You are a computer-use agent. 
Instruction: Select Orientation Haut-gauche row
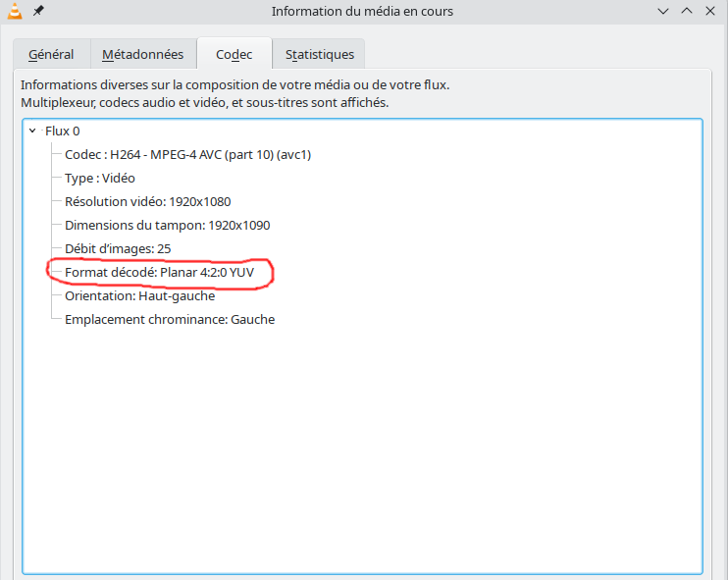click(139, 295)
